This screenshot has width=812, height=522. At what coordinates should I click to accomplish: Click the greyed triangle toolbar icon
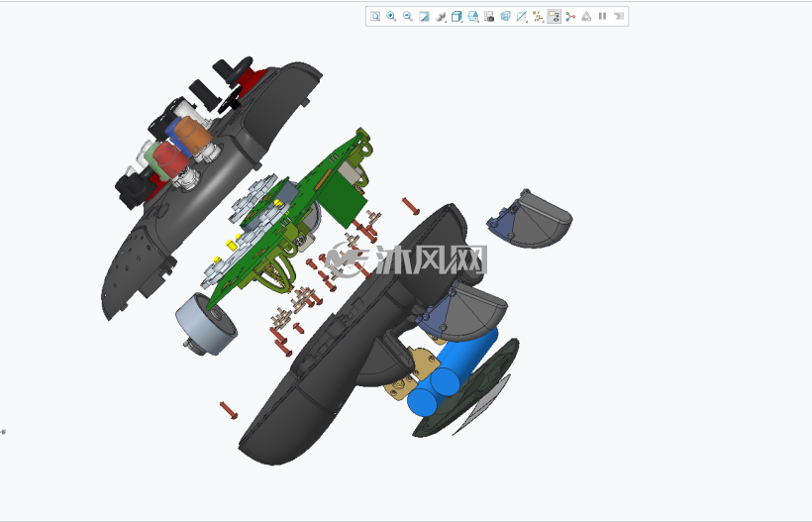tap(586, 17)
